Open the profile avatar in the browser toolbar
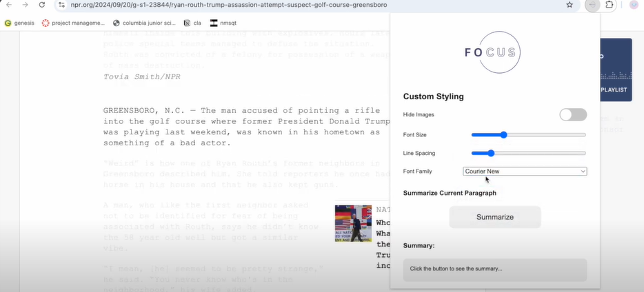Image resolution: width=644 pixels, height=292 pixels. point(634,5)
